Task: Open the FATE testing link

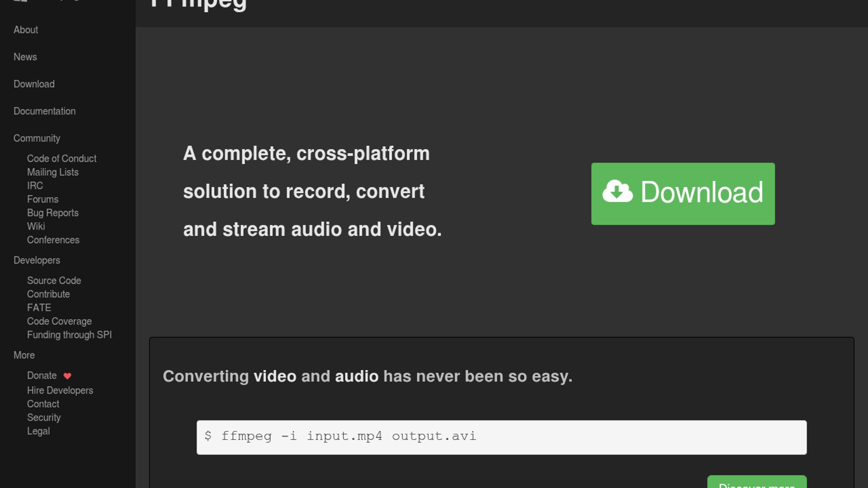Action: 39,308
